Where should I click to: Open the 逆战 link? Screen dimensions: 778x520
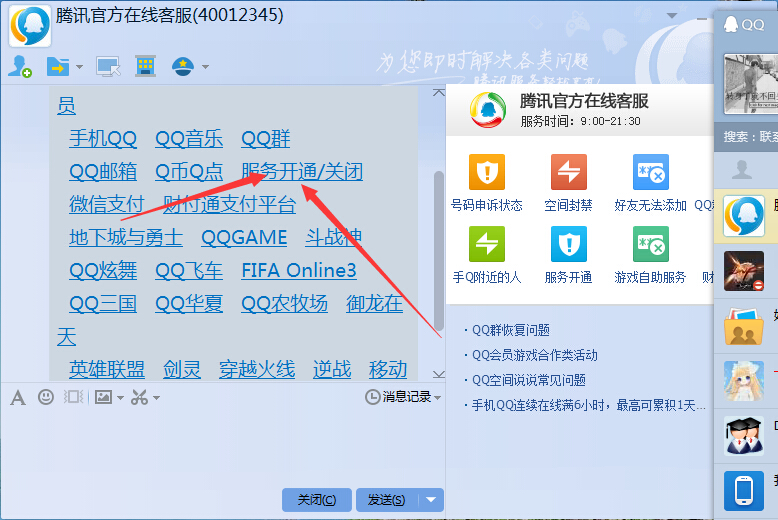[332, 370]
